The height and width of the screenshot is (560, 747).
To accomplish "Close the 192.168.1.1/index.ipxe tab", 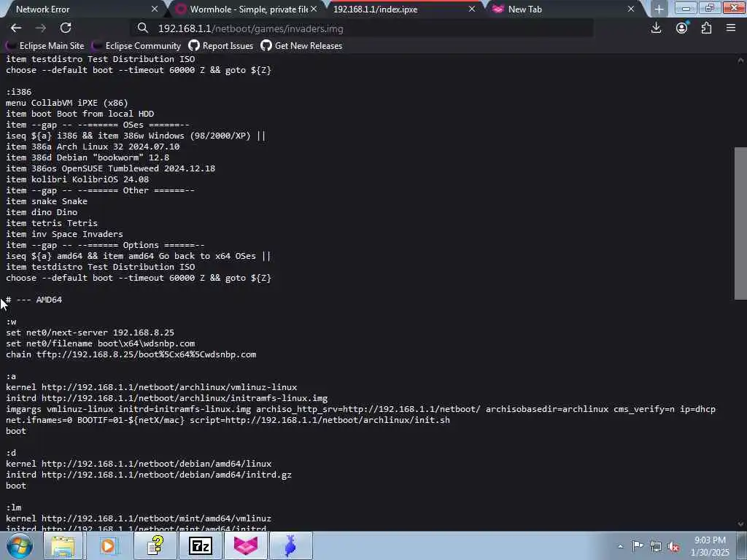I will tap(472, 9).
